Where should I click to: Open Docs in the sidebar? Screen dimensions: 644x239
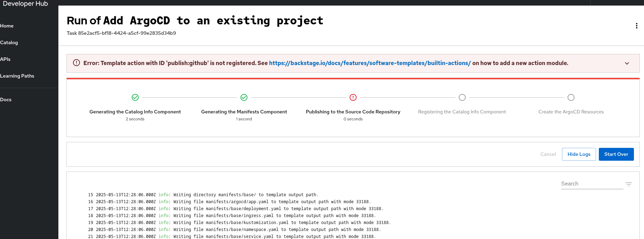point(6,99)
